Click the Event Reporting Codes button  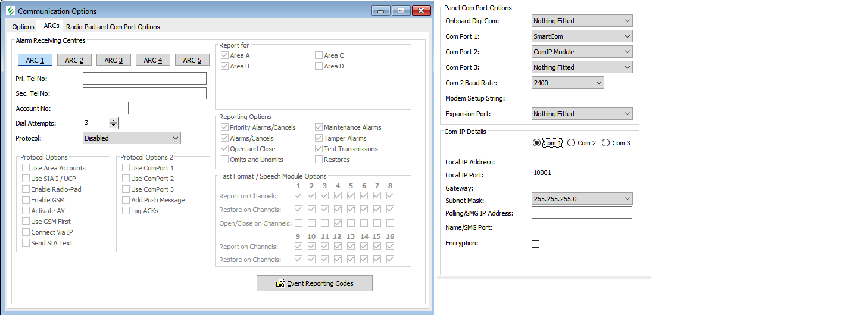point(314,283)
